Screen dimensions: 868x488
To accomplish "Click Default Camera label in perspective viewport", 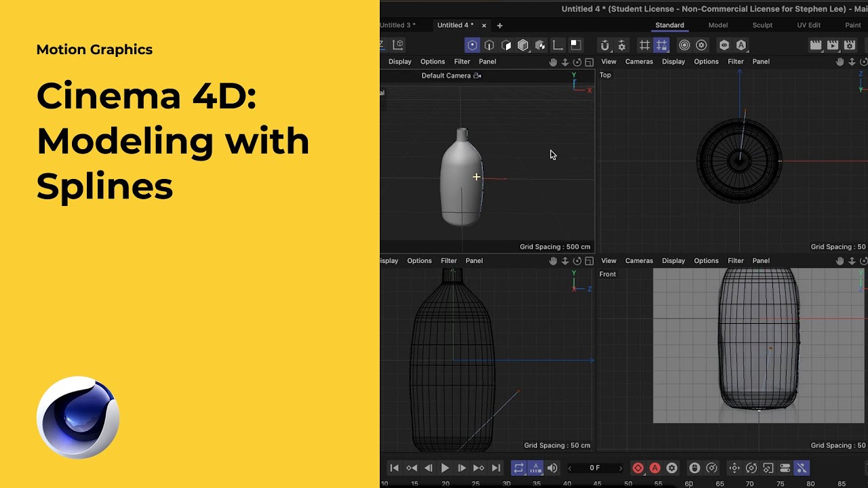I will (x=446, y=76).
